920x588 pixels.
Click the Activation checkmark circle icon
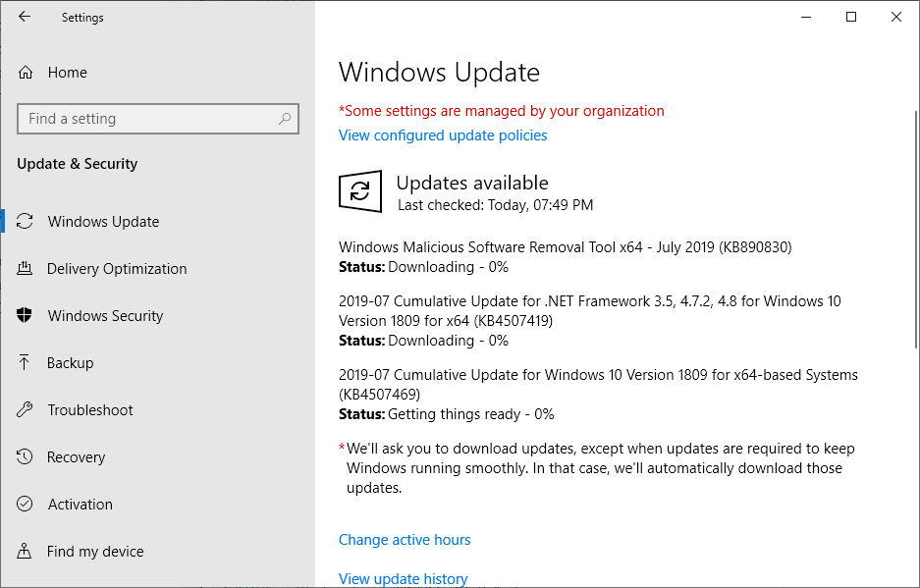pos(25,504)
